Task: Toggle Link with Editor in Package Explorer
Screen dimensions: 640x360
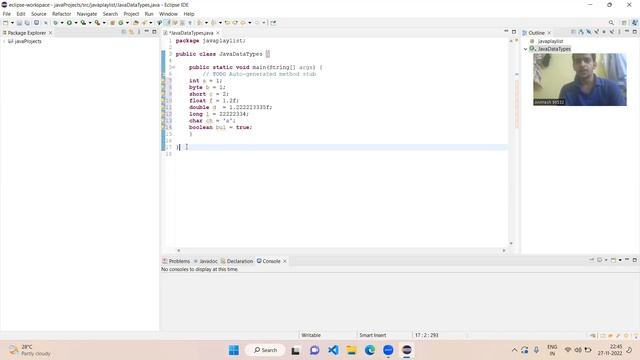Action: (131, 32)
